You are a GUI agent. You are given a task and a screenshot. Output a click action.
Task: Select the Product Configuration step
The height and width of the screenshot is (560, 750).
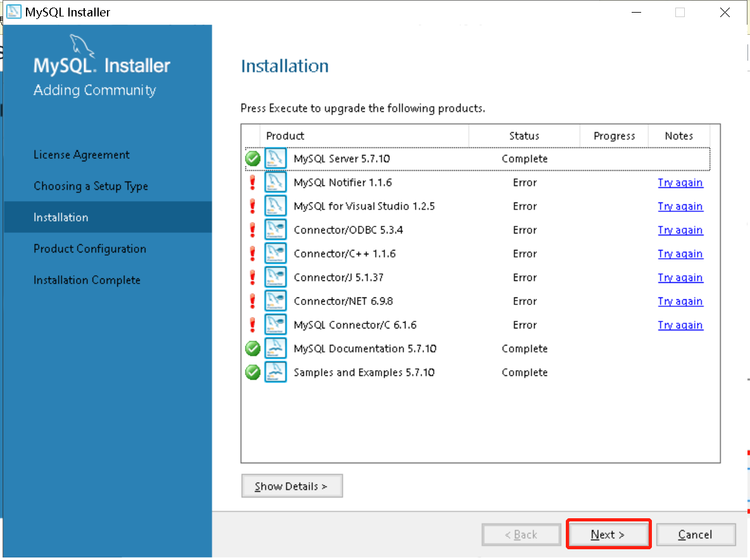click(89, 249)
